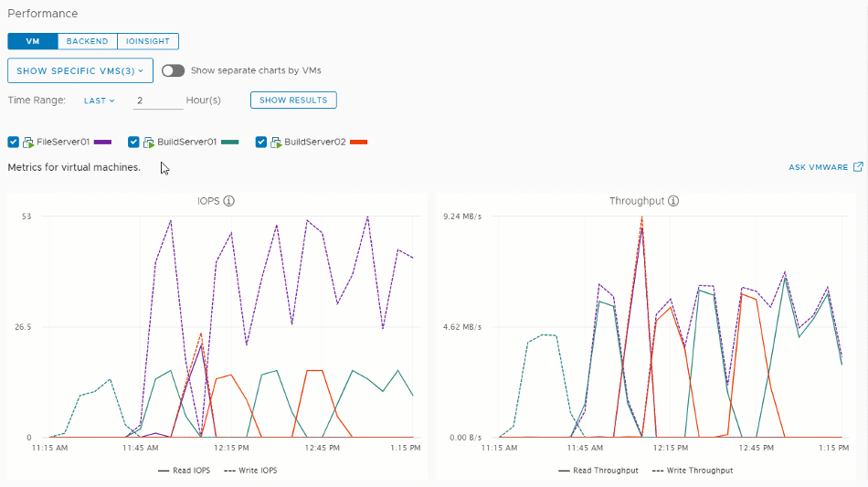Toggle Show separate charts by VMs
Screen dimensions: 868x487
pyautogui.click(x=173, y=70)
